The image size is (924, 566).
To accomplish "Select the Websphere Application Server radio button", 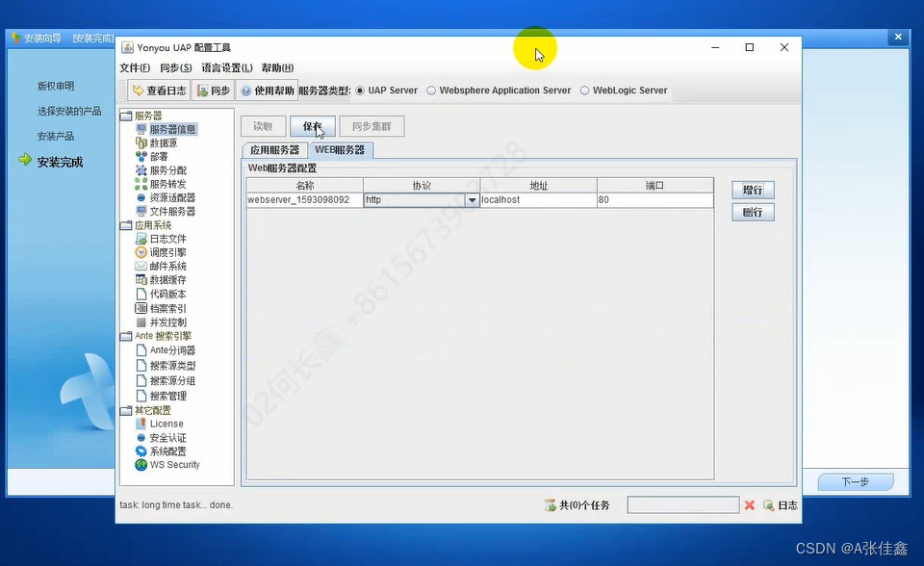I will (x=431, y=90).
